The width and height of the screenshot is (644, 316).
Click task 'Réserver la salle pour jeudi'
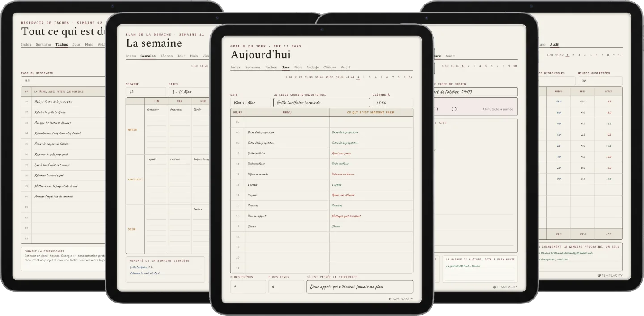click(x=51, y=154)
